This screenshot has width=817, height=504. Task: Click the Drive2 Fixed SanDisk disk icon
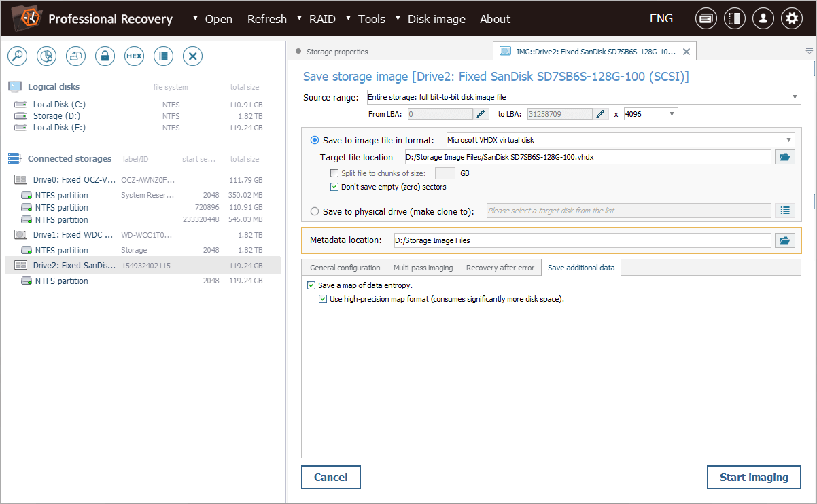pos(20,266)
